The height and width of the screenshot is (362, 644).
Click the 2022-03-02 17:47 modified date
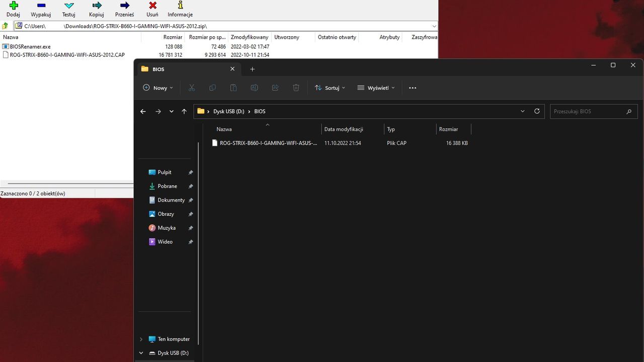point(250,47)
